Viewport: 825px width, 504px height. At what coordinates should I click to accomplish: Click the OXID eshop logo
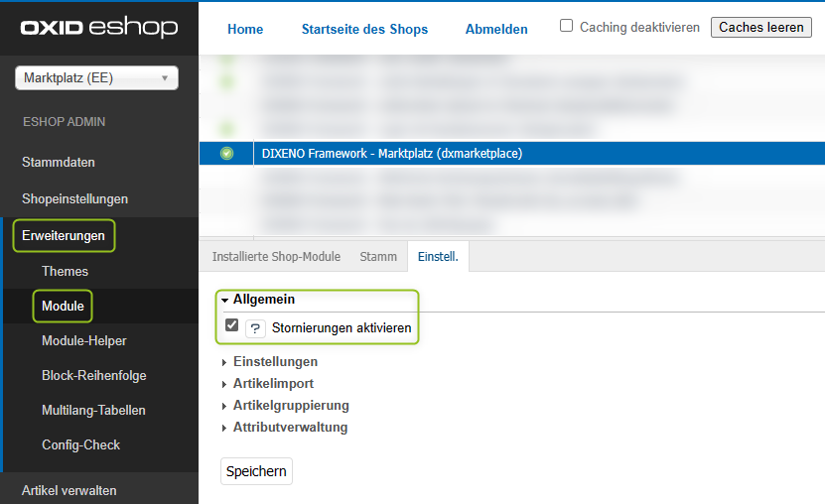(99, 28)
